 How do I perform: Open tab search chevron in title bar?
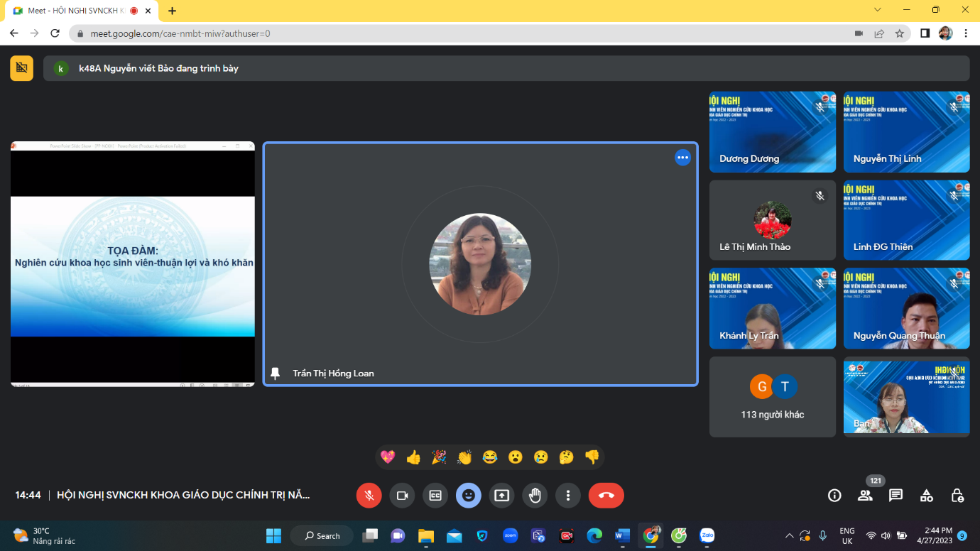(x=878, y=10)
